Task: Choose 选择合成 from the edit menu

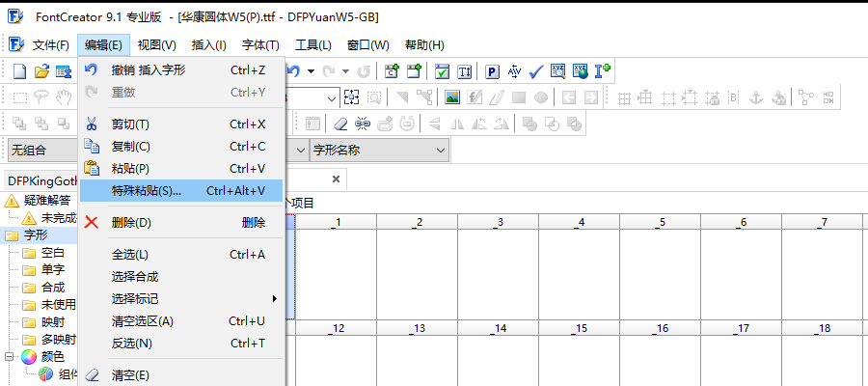Action: coord(181,277)
